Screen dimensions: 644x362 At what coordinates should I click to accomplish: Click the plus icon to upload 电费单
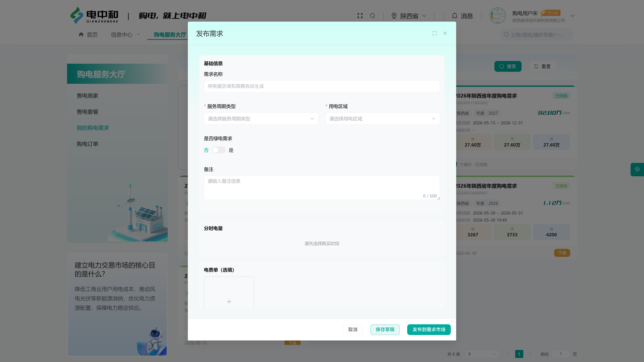(x=229, y=302)
